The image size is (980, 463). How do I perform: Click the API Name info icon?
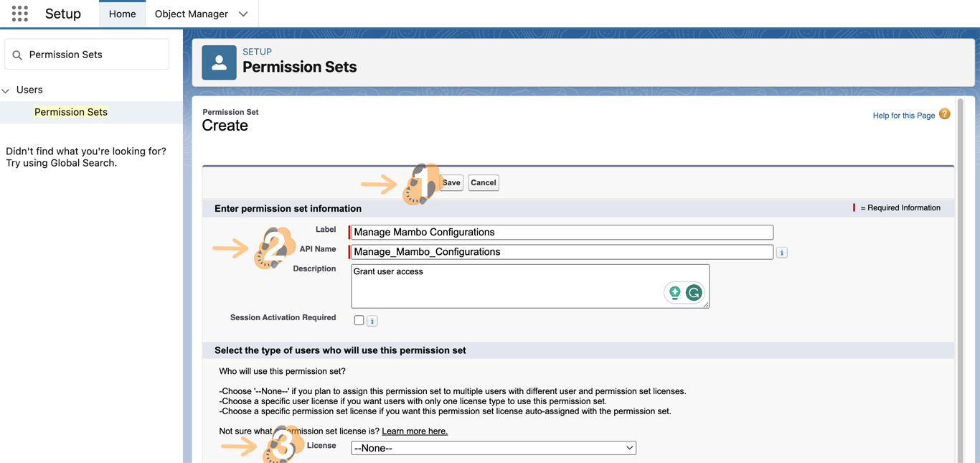click(x=782, y=253)
